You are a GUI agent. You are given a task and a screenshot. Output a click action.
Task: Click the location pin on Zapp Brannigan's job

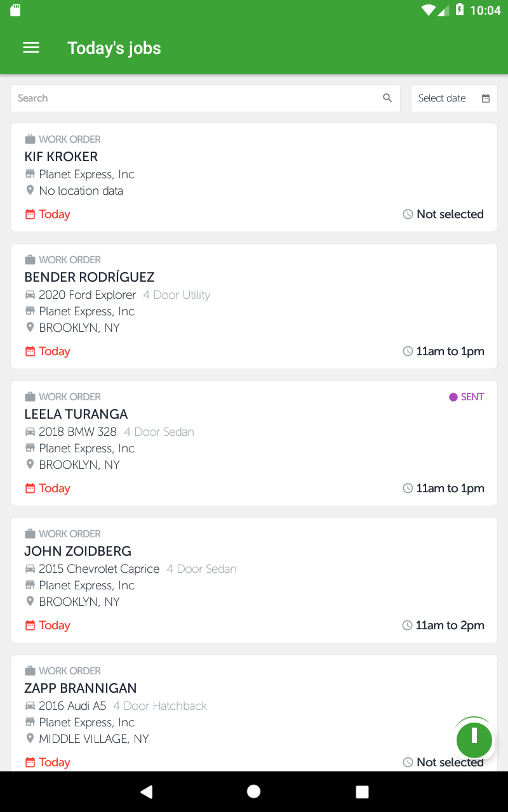pyautogui.click(x=30, y=738)
